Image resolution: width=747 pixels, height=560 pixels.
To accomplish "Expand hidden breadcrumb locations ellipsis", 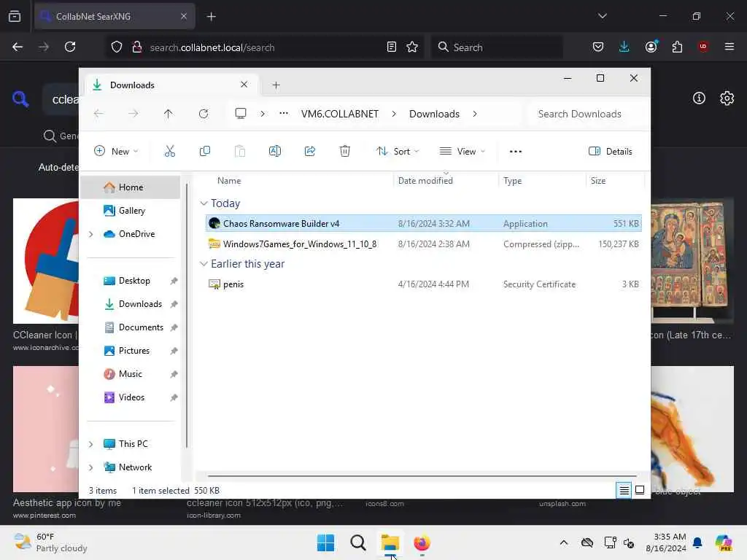I will tap(284, 113).
